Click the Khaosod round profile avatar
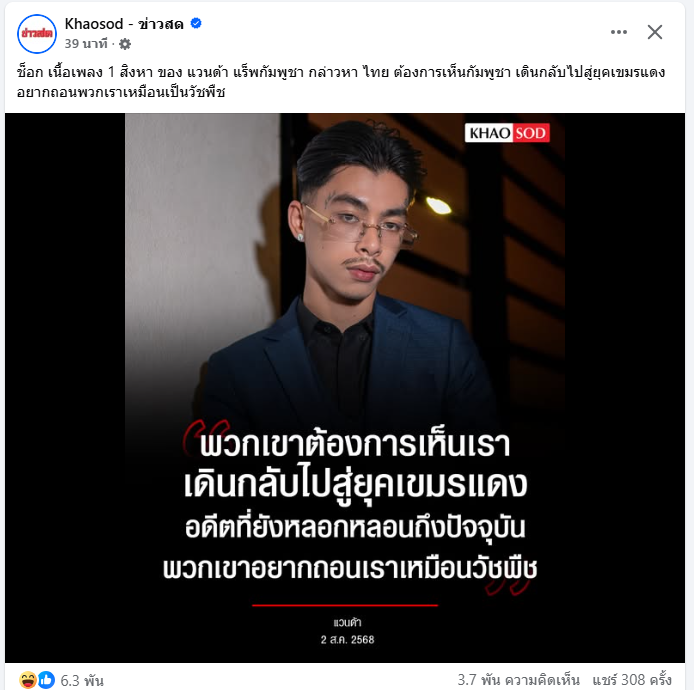 pyautogui.click(x=37, y=34)
